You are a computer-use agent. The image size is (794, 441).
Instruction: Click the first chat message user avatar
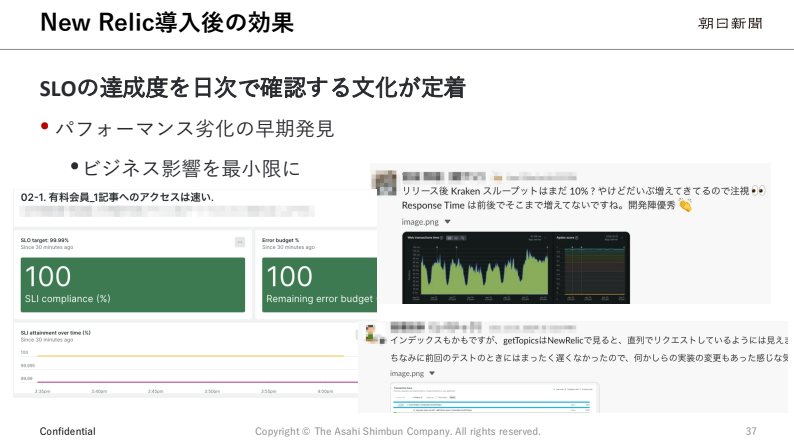click(x=385, y=183)
